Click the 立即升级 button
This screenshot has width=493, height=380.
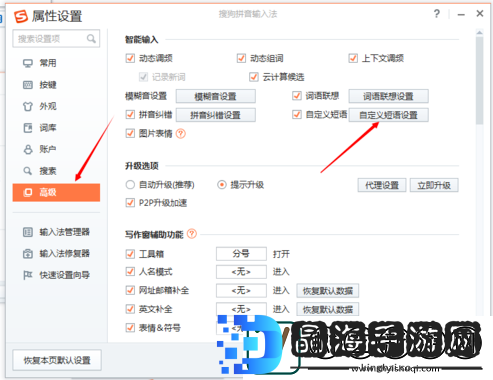coord(434,185)
